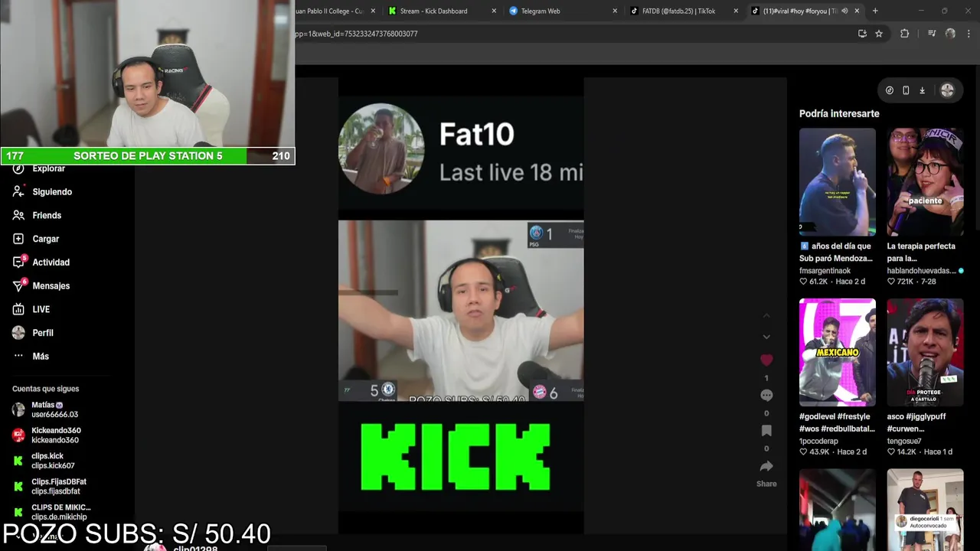This screenshot has height=551, width=980.
Task: Bookmark this page with the star icon
Action: [879, 34]
